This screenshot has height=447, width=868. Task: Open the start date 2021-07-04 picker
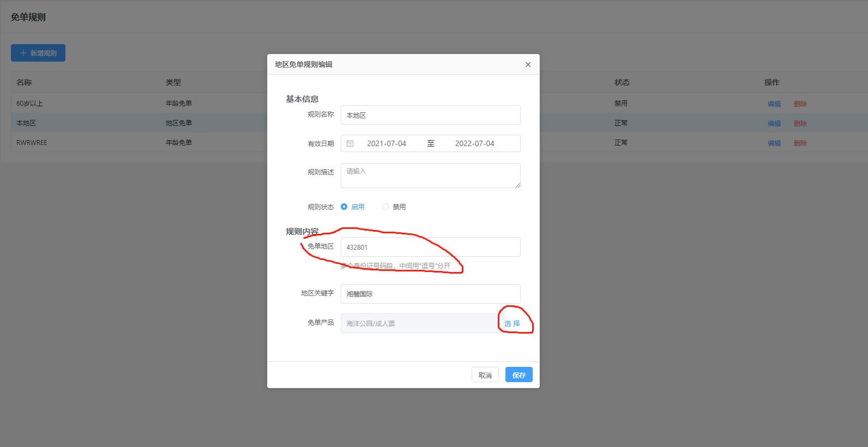click(x=386, y=144)
